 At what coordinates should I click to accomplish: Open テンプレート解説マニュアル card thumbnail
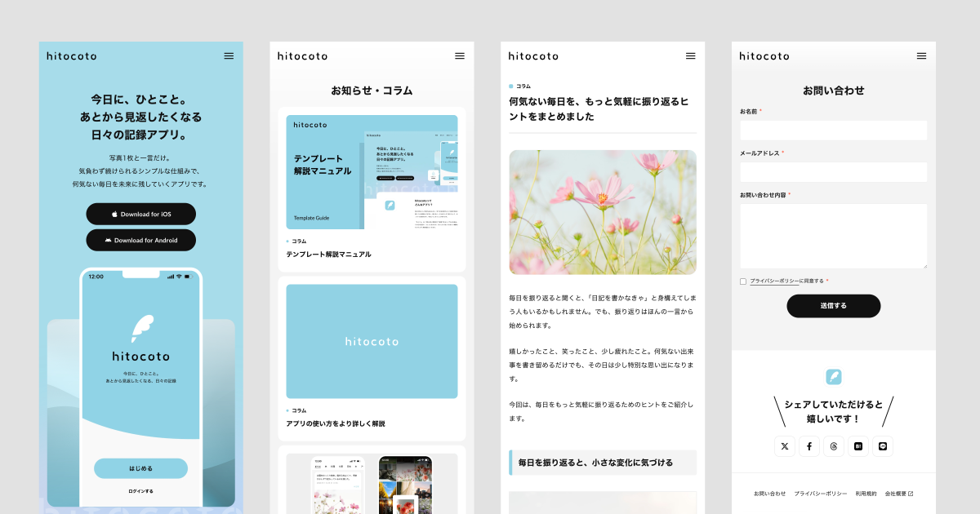(372, 172)
